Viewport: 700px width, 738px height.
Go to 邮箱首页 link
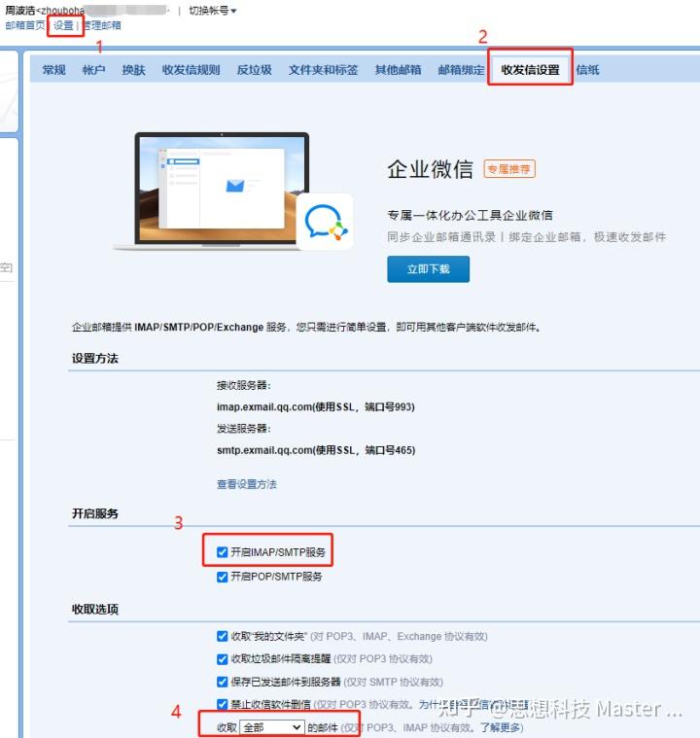[x=25, y=25]
